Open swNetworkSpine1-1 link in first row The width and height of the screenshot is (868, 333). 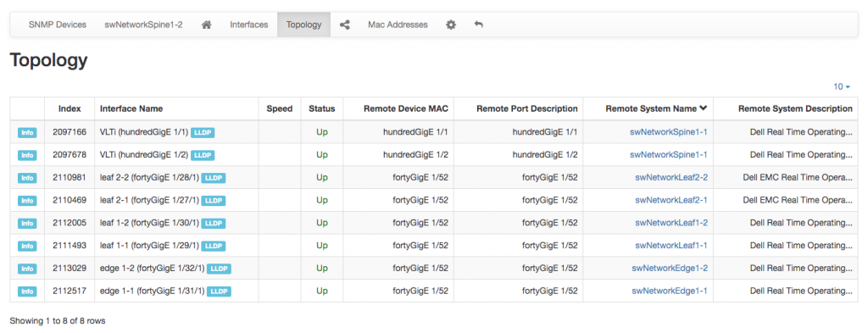(x=669, y=132)
